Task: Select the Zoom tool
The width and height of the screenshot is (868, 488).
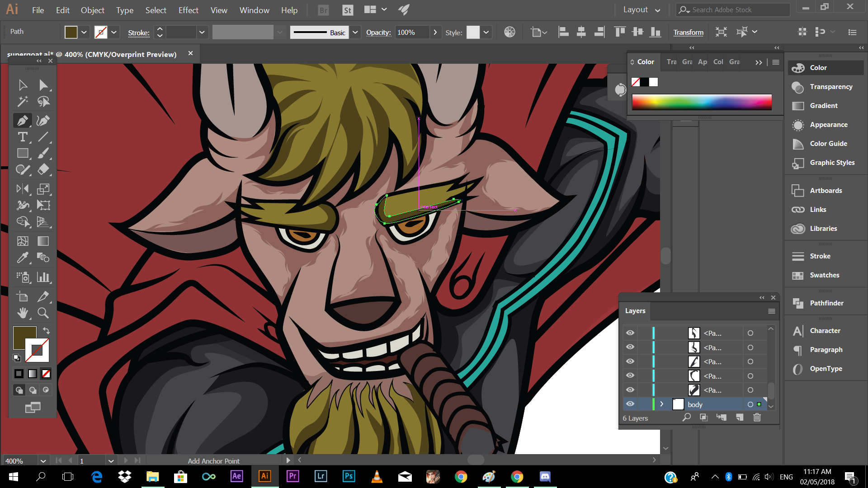Action: [43, 313]
